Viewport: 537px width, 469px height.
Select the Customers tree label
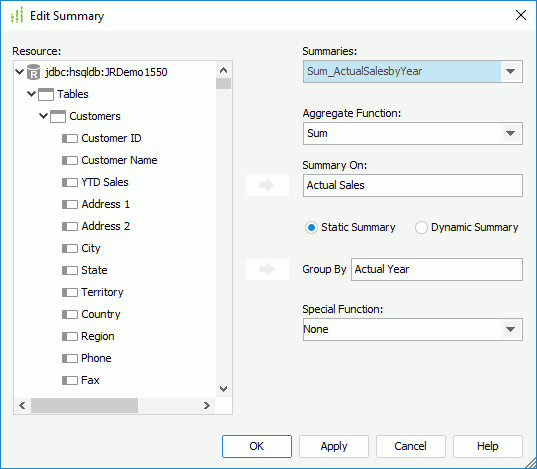point(95,116)
